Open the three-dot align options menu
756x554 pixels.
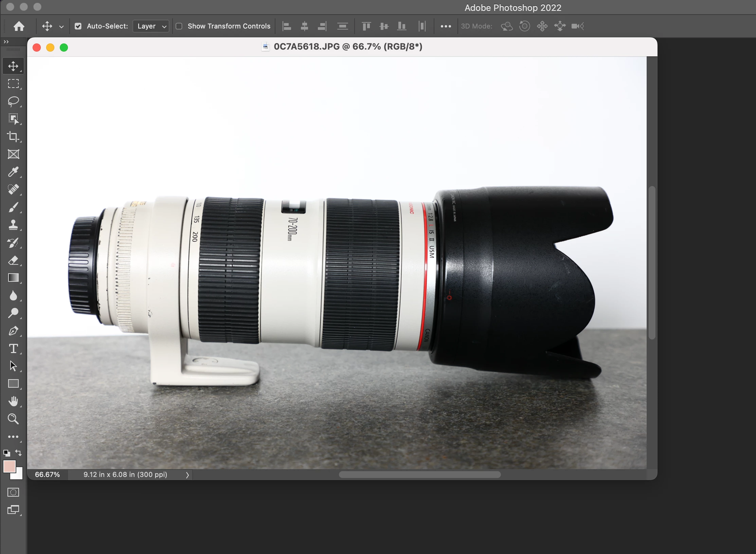coord(446,26)
